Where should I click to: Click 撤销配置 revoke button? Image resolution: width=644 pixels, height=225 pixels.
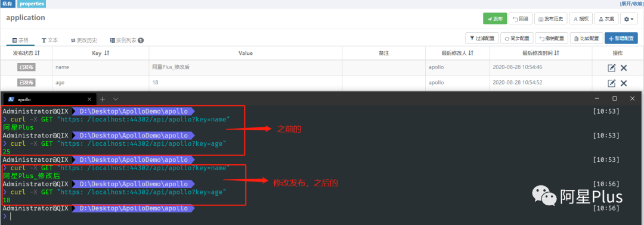[x=552, y=38]
